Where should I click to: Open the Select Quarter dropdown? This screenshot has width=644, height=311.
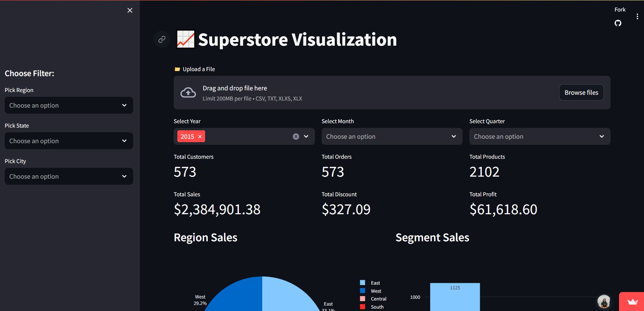click(x=540, y=136)
